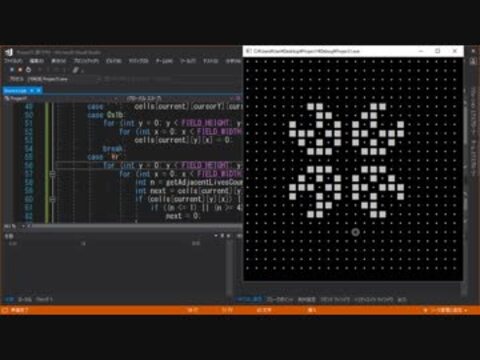
Task: Switch to the Locals tab
Action: 25,300
